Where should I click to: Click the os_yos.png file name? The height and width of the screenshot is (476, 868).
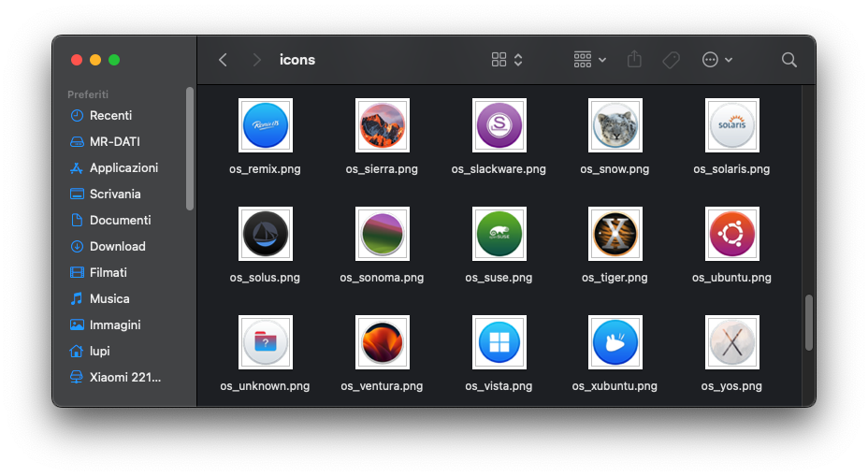pyautogui.click(x=731, y=386)
